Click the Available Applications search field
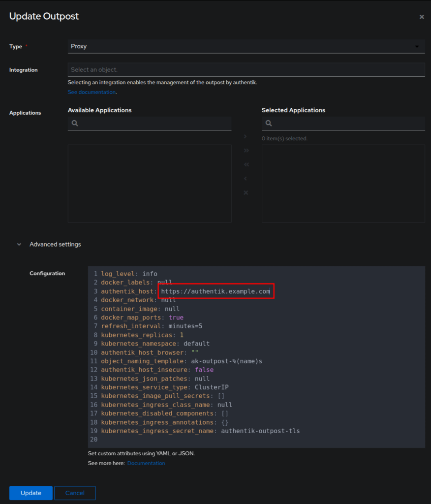The image size is (431, 504). pos(150,124)
